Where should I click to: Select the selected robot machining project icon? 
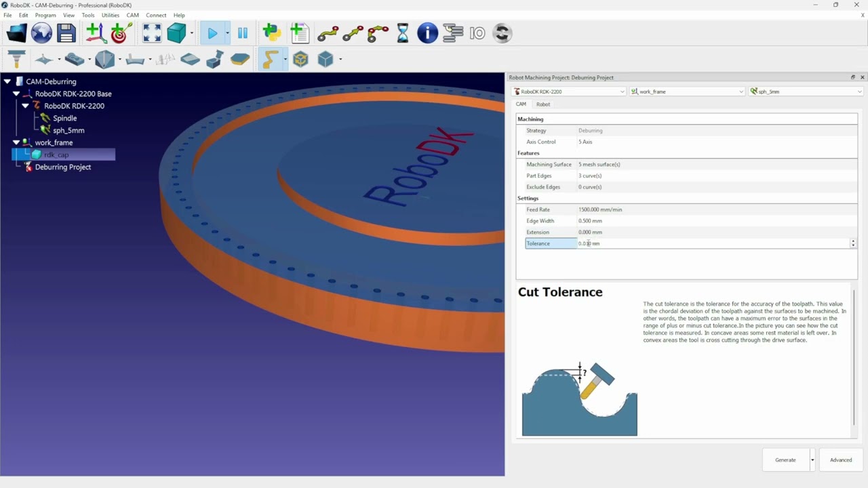tap(269, 59)
